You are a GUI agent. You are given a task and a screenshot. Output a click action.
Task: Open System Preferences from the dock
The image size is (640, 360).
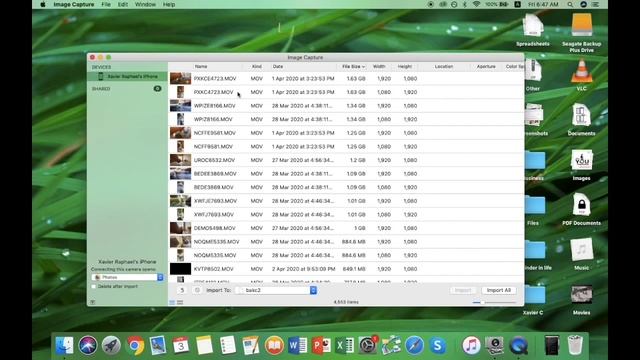368,346
